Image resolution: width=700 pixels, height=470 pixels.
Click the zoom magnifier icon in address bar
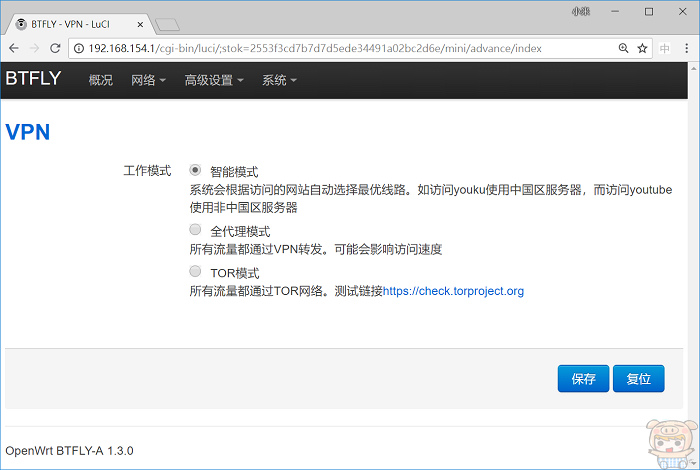point(623,48)
